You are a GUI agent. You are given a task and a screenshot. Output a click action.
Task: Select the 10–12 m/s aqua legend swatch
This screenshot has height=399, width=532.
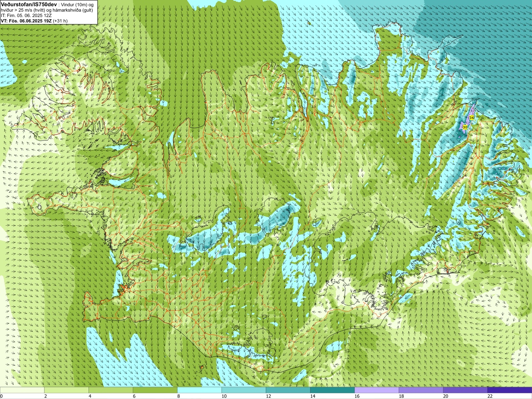pyautogui.click(x=244, y=390)
